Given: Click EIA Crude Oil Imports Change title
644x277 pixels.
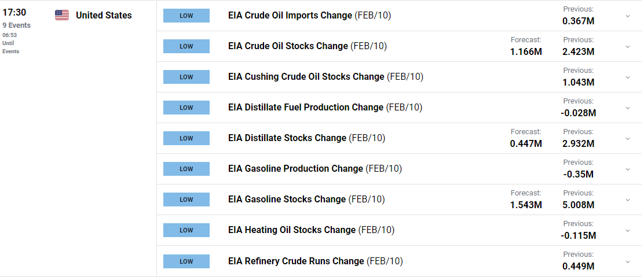Looking at the screenshot, I should pyautogui.click(x=290, y=16).
